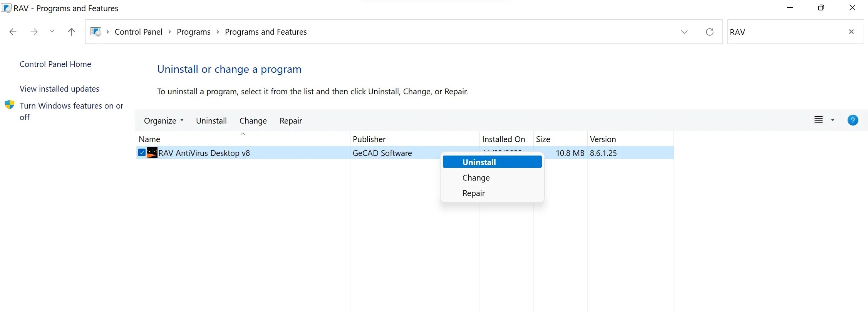Open recent locations dropdown arrow
This screenshot has width=868, height=313.
coord(52,31)
